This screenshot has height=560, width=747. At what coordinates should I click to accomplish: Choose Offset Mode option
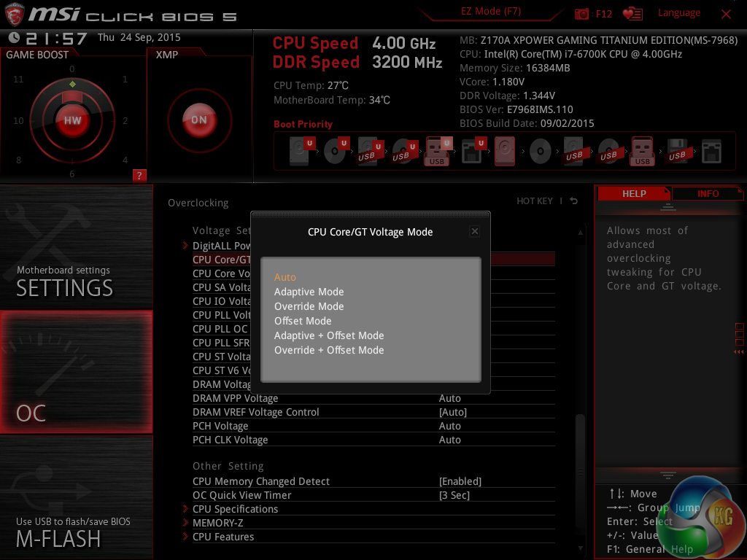tap(303, 321)
